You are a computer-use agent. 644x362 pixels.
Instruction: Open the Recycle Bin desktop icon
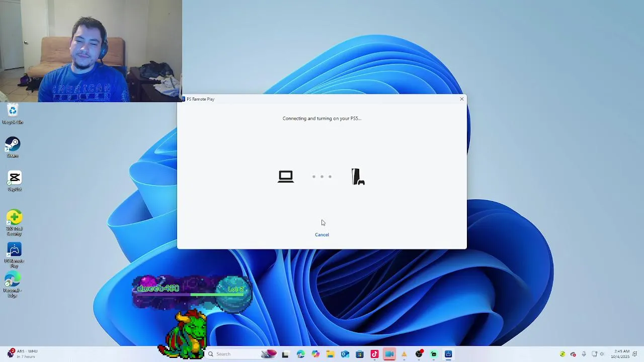[x=13, y=114]
